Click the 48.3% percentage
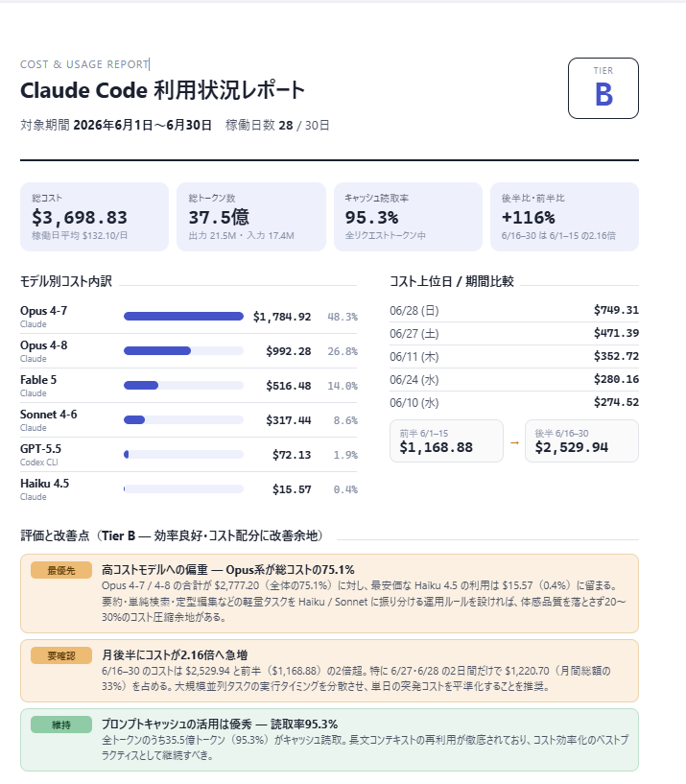Image resolution: width=686 pixels, height=784 pixels. point(343,317)
